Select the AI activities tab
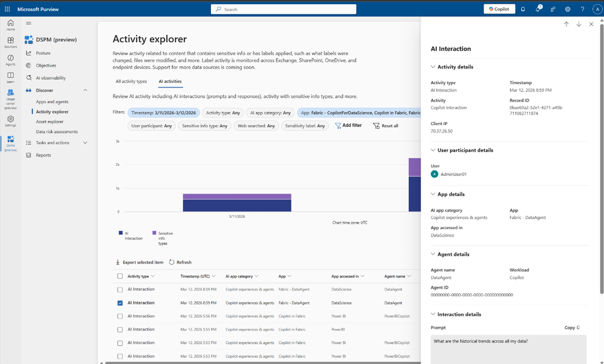The image size is (604, 364). coord(170,81)
